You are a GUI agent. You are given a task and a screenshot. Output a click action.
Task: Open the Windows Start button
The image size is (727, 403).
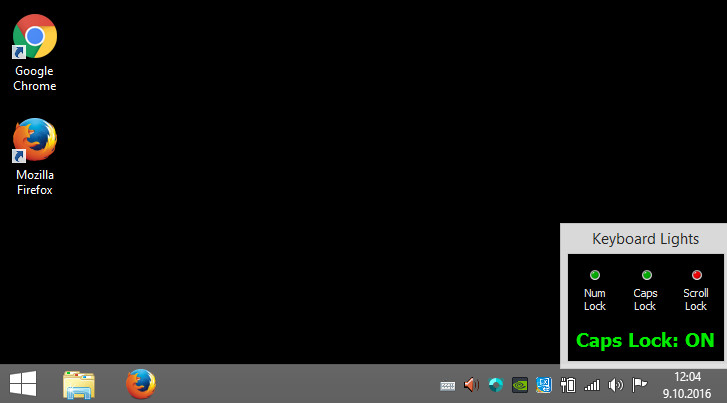23,384
